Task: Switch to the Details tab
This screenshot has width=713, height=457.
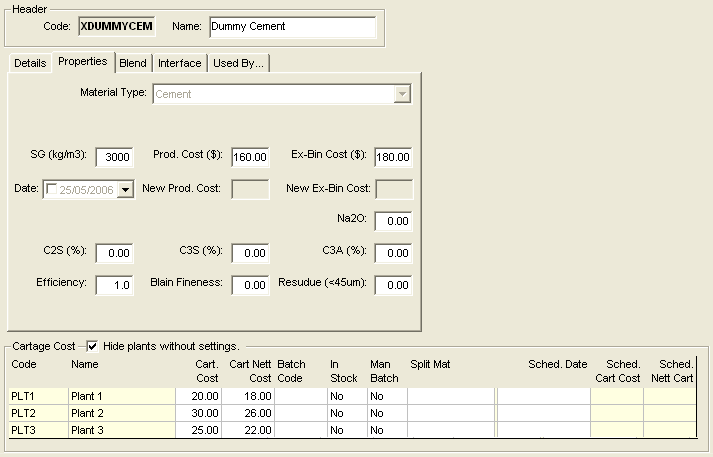Action: pos(30,63)
